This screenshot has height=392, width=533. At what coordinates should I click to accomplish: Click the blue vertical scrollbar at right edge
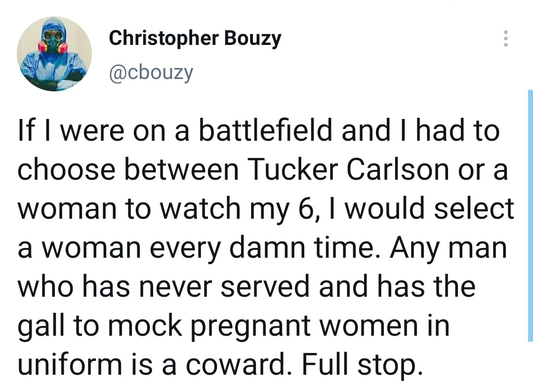click(530, 215)
